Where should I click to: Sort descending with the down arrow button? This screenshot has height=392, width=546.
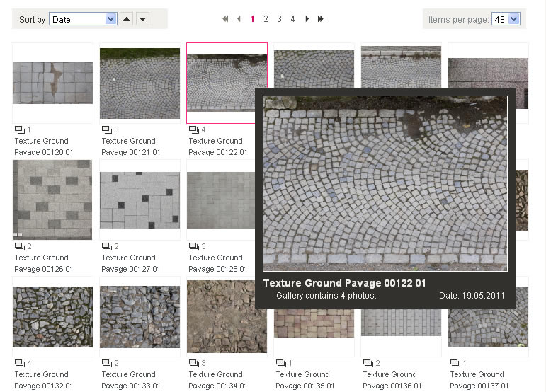(143, 19)
